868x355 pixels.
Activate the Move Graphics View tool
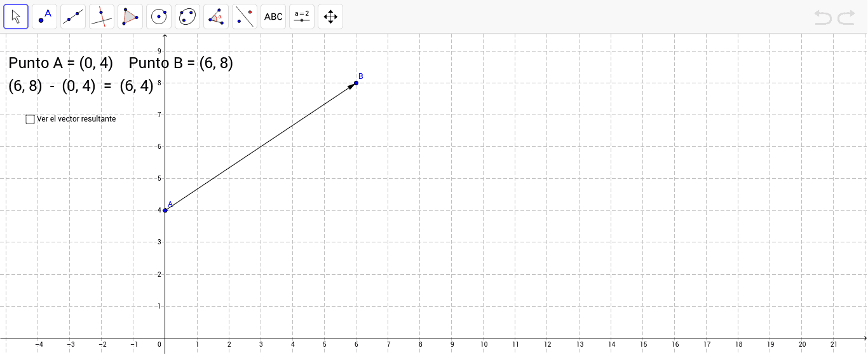[x=330, y=17]
